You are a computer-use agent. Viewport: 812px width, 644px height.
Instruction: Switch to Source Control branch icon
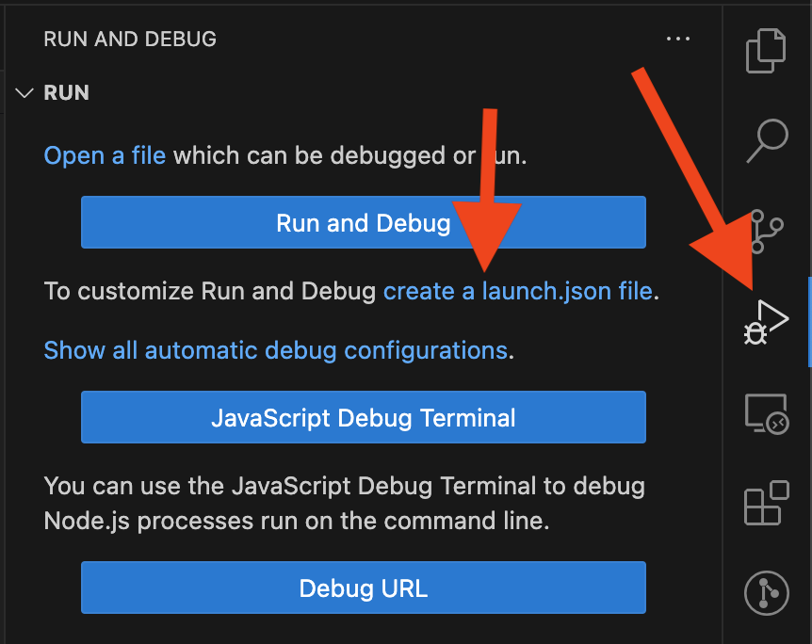click(x=766, y=231)
